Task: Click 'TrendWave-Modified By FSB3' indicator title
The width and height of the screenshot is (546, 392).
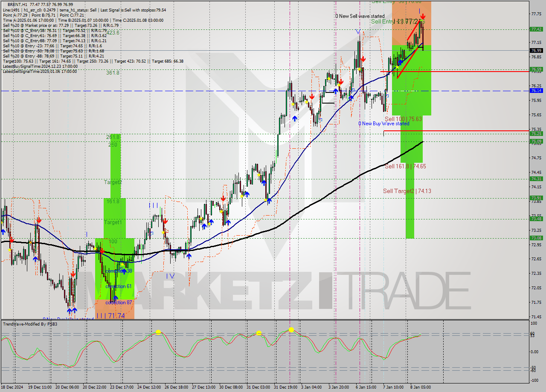Action: point(30,324)
